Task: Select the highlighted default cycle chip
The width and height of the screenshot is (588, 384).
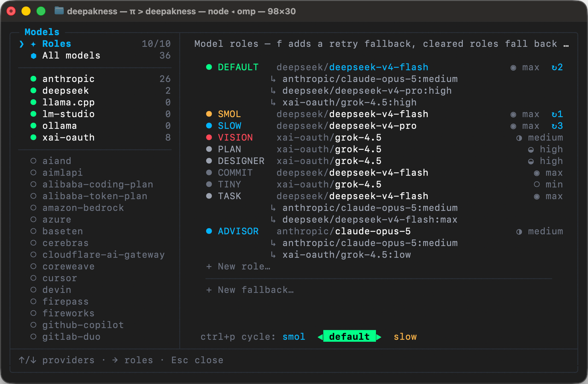Action: click(x=349, y=336)
